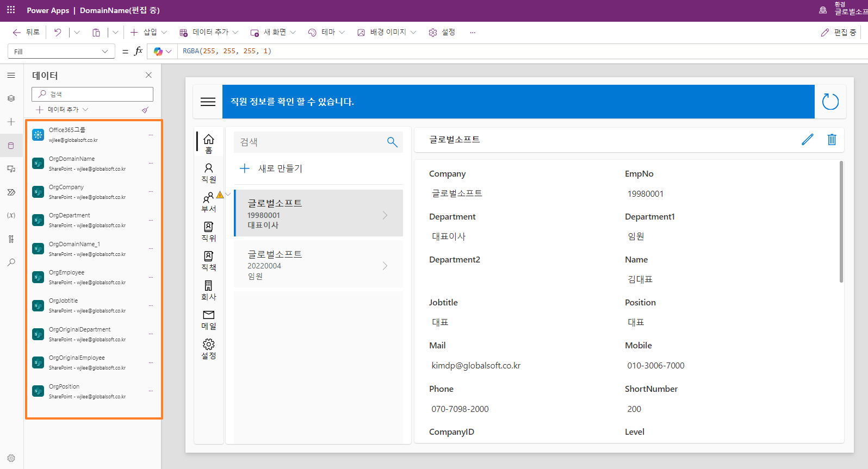Select the 직원 employee nav icon
This screenshot has width=868, height=469.
[209, 173]
